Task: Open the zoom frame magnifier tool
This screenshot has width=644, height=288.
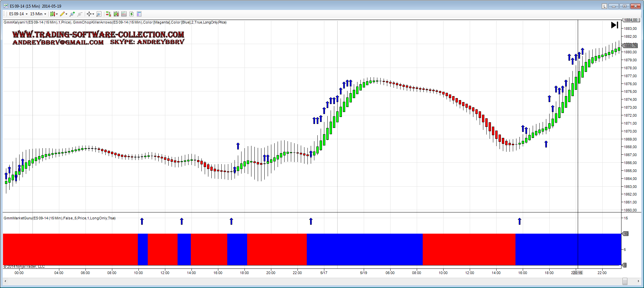Action: pyautogui.click(x=99, y=14)
